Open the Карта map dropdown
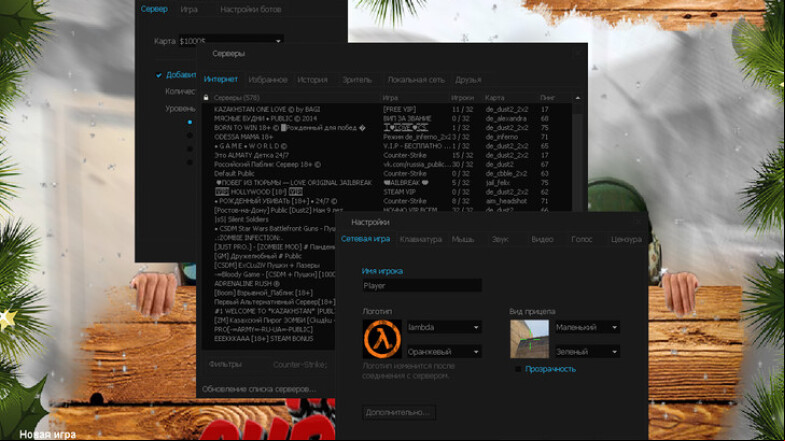The image size is (785, 441). (x=231, y=41)
